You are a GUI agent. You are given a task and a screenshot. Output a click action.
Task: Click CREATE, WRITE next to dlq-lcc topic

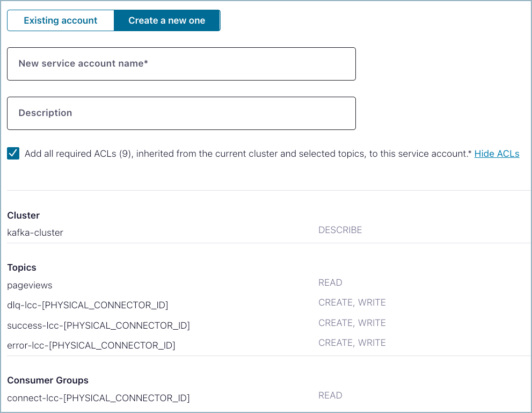(352, 302)
